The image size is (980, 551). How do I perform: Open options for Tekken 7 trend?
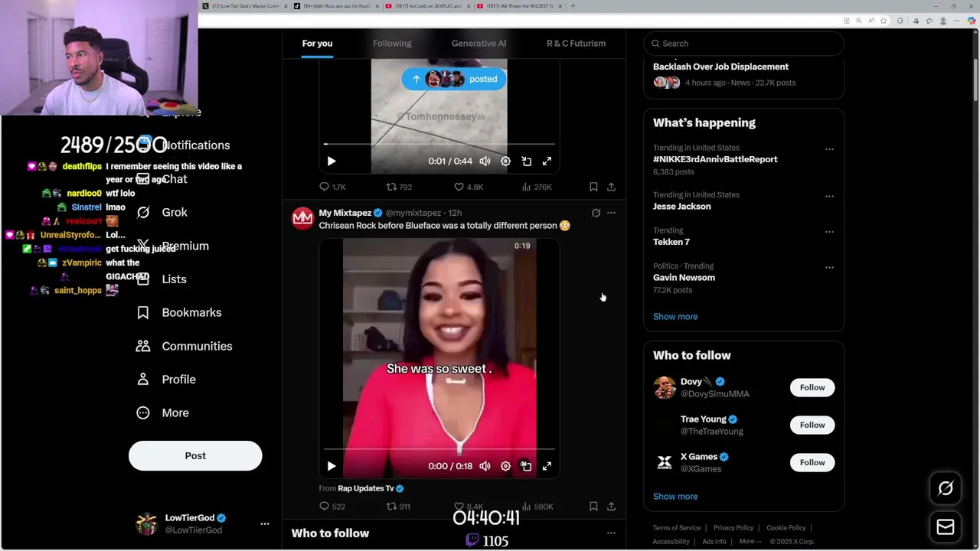(829, 232)
